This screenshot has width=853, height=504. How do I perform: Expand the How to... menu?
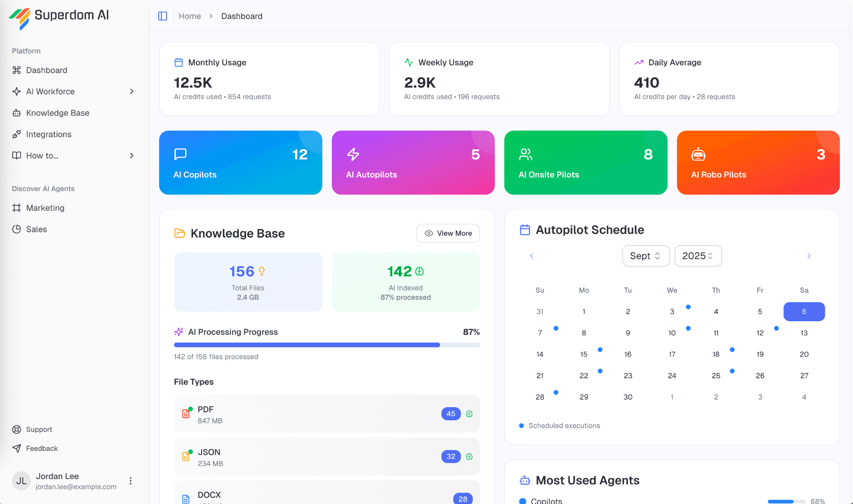132,156
